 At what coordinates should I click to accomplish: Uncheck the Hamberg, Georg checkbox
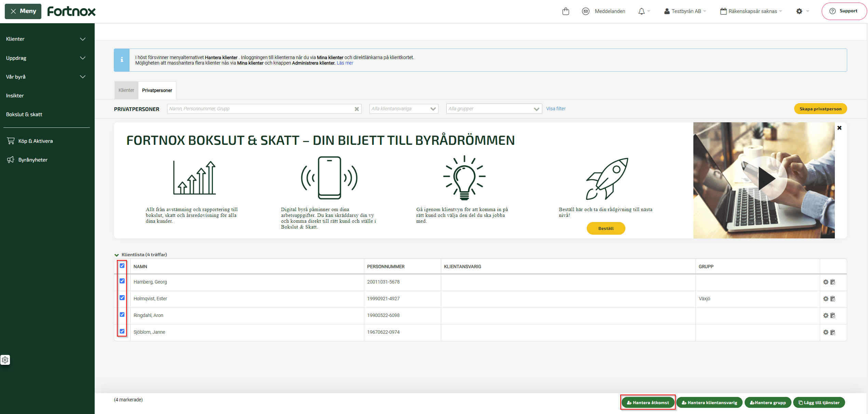click(x=122, y=281)
